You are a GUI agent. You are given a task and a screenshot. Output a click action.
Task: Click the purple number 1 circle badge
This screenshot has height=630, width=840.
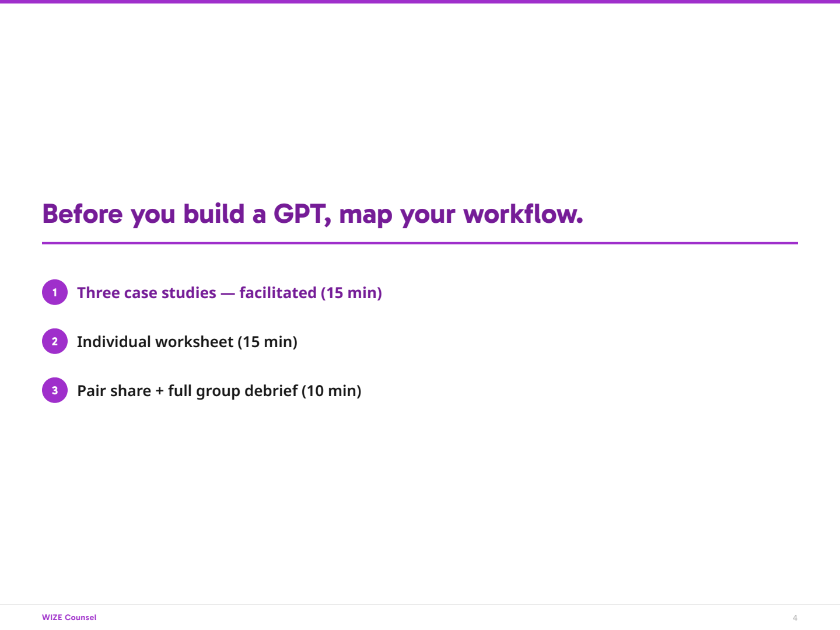pyautogui.click(x=55, y=292)
